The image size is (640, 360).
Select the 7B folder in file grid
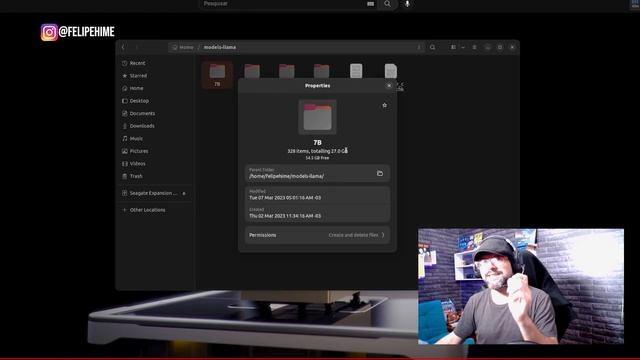click(x=217, y=75)
